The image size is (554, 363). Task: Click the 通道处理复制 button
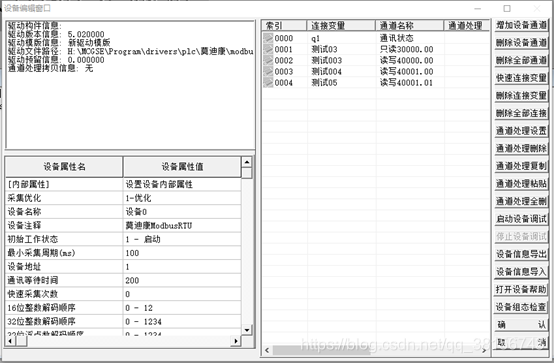tap(521, 166)
